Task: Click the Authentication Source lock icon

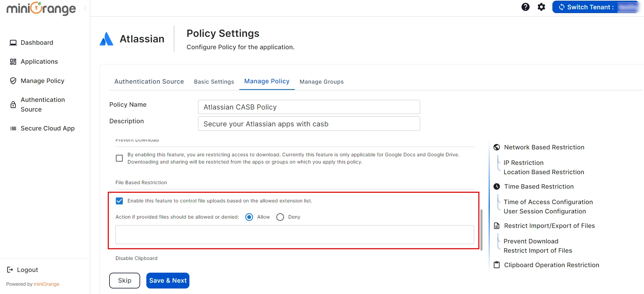Action: click(x=13, y=105)
